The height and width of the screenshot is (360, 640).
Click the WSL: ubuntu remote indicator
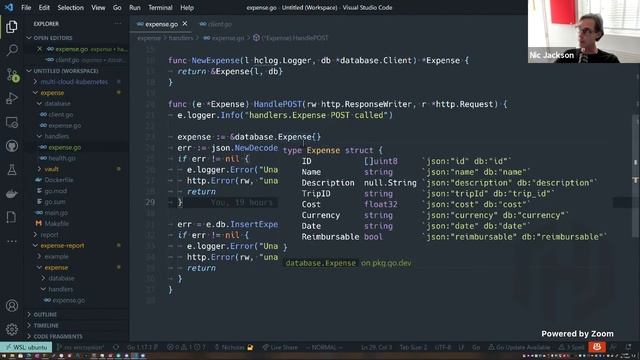click(x=26, y=347)
